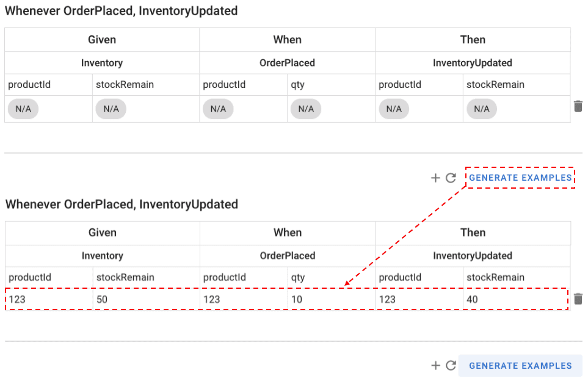
Task: Click upper GENERATE EXAMPLES button
Action: [520, 178]
